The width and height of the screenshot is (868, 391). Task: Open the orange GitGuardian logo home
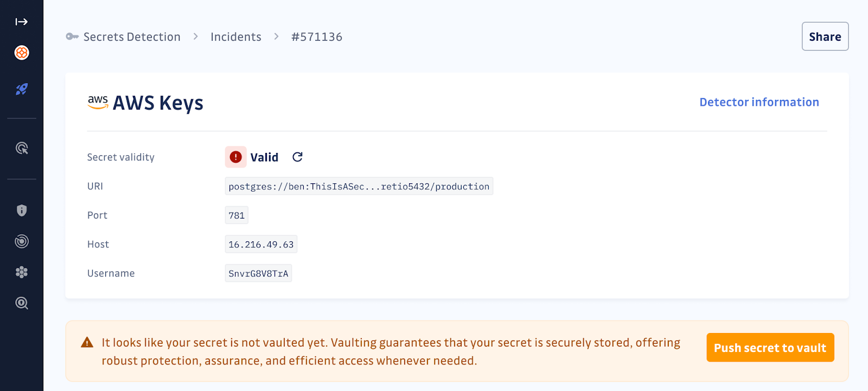tap(22, 53)
